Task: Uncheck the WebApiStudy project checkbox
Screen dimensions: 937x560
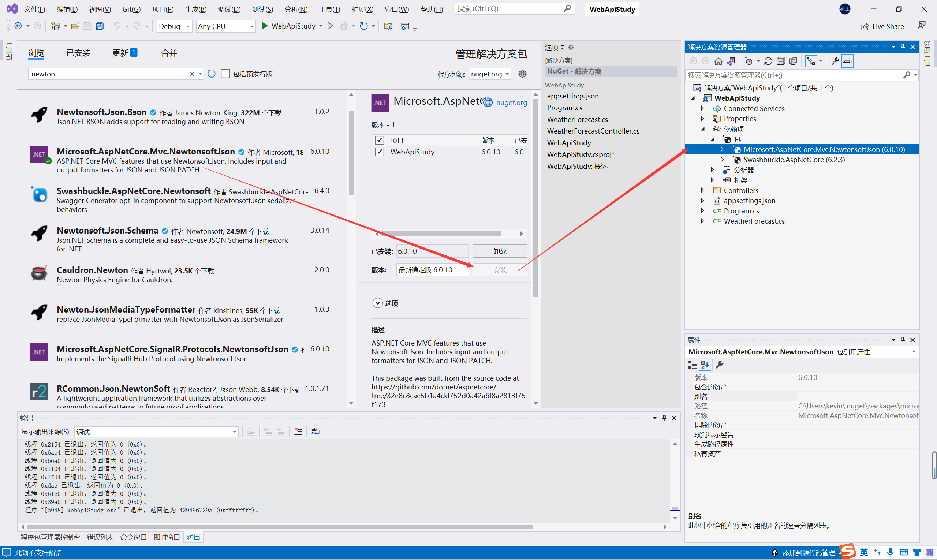Action: click(x=380, y=152)
